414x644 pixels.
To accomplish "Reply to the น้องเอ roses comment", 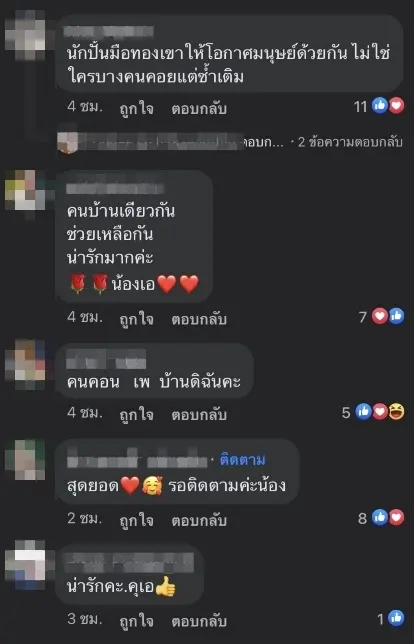I will tap(199, 318).
